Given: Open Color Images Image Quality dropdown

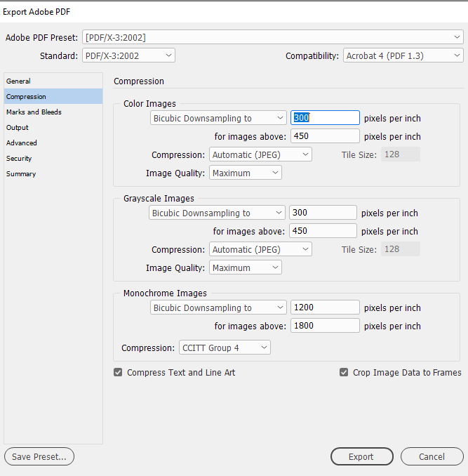Looking at the screenshot, I should point(246,173).
